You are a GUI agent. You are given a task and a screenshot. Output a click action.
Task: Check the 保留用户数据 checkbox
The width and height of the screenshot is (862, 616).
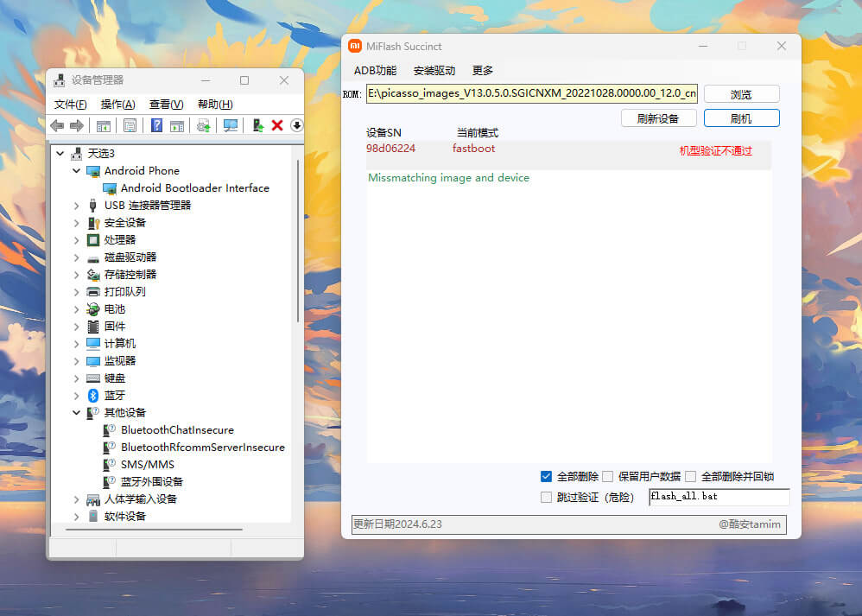click(x=607, y=476)
